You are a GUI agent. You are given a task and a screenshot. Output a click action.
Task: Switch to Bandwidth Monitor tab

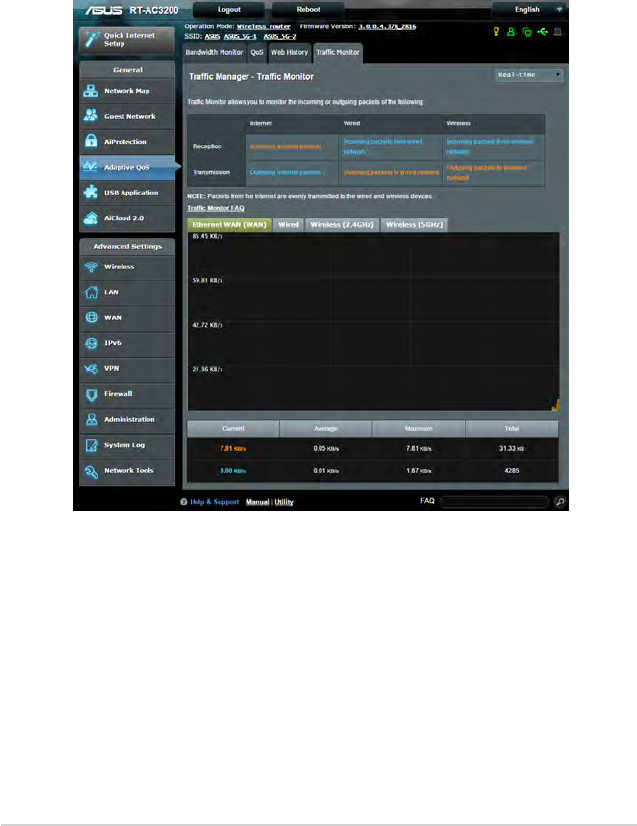[214, 53]
